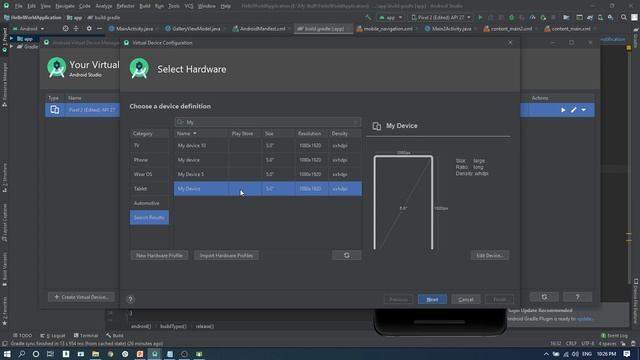
Task: Open Windows taskbar search
Action: 22,354
